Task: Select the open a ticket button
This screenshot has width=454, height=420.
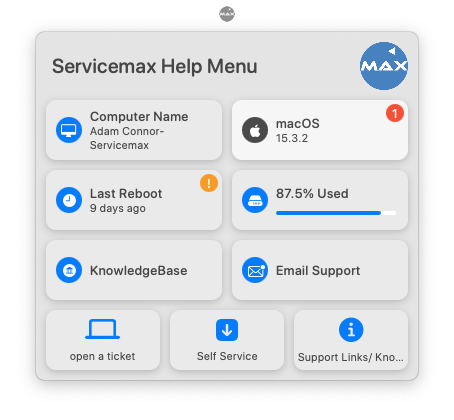Action: [x=103, y=340]
